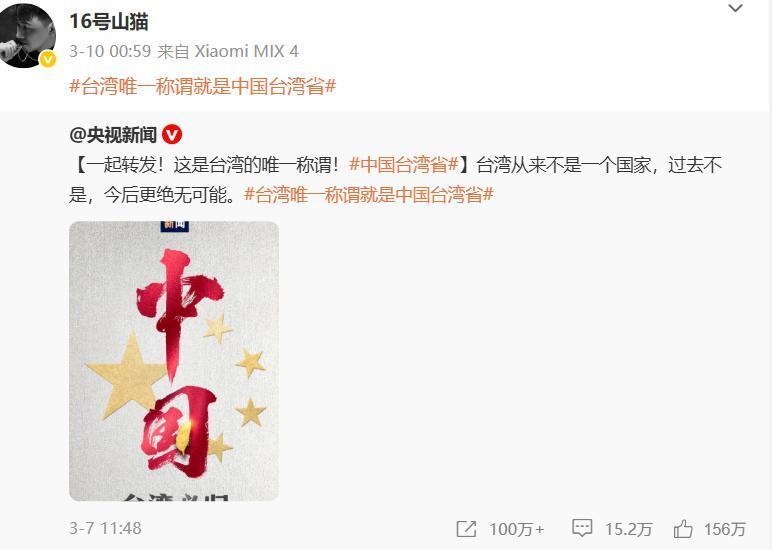This screenshot has height=550, width=772.
Task: Enlarge the 中国 poster image thumbnail
Action: (x=174, y=361)
